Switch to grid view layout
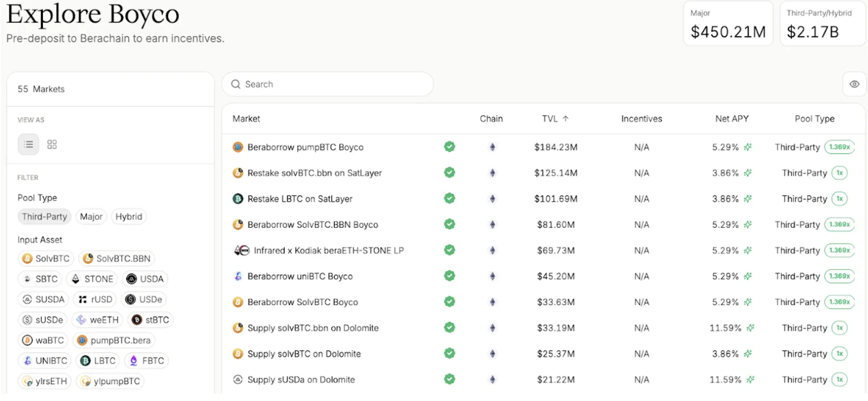 52,144
